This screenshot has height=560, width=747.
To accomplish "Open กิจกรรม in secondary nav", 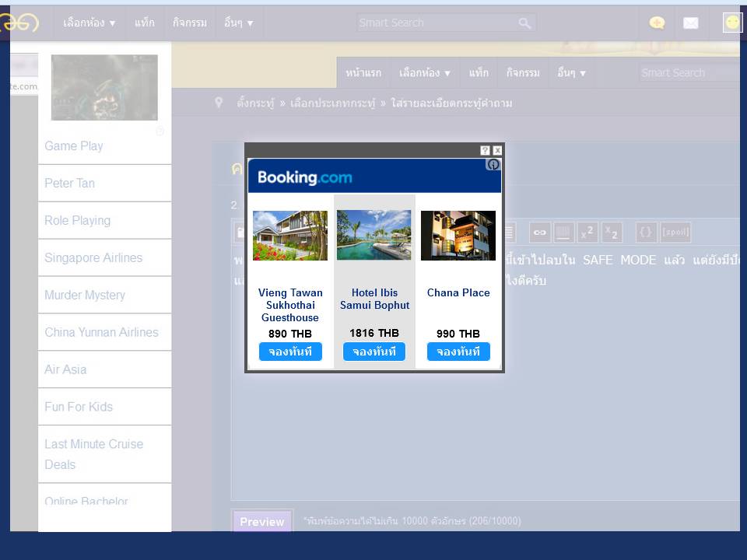I will click(523, 73).
